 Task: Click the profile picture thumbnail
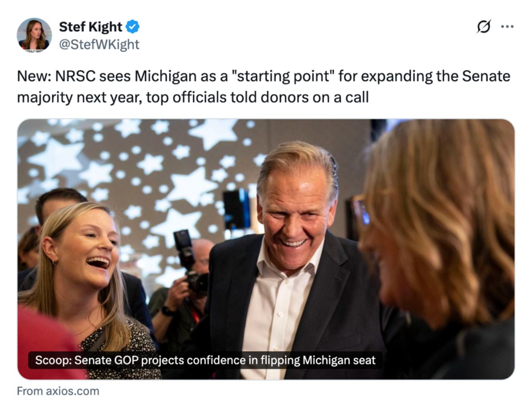pos(33,33)
